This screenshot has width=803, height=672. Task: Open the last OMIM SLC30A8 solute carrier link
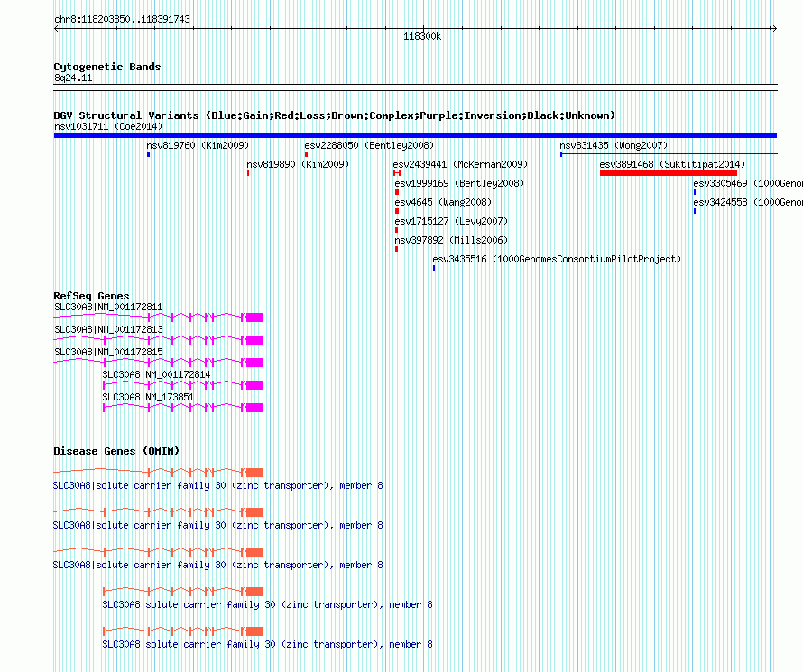tap(267, 644)
